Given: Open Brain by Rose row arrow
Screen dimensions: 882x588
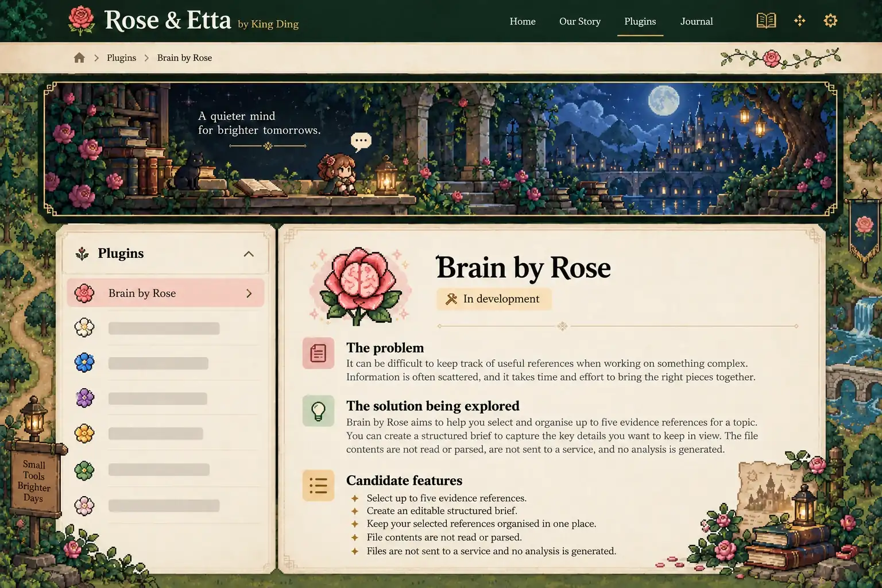Looking at the screenshot, I should pos(249,293).
